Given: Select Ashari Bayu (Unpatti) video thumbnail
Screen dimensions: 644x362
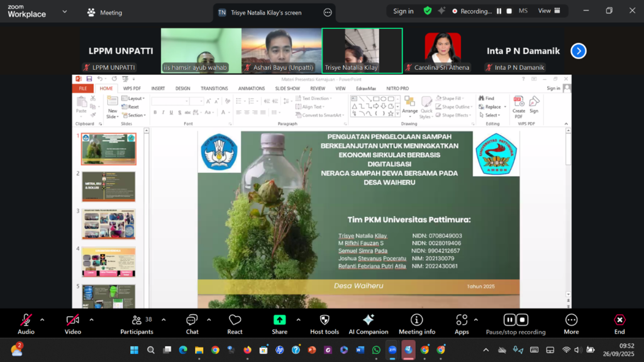Looking at the screenshot, I should point(281,49).
